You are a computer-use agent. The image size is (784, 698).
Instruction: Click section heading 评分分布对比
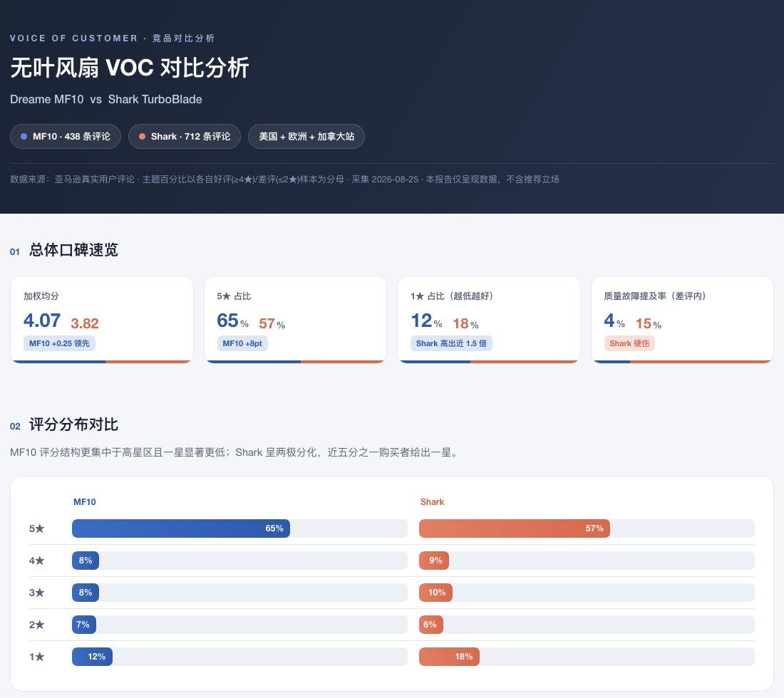coord(73,424)
